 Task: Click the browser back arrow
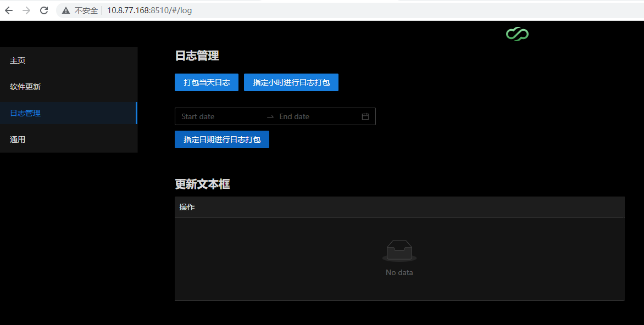(x=9, y=10)
